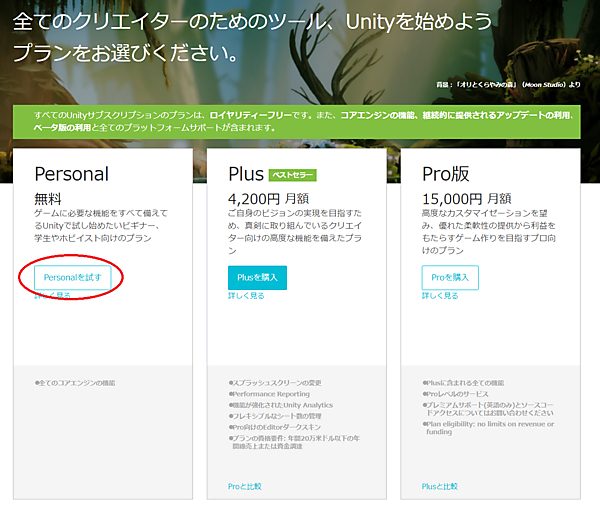Follow the Proと比較 link
Screen dimensions: 600x510
click(x=245, y=486)
